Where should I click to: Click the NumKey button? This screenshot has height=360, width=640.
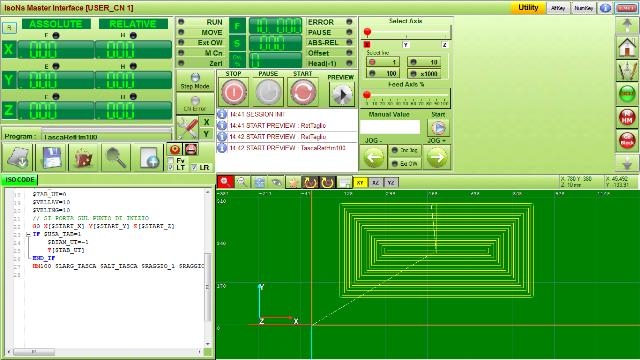coord(583,8)
